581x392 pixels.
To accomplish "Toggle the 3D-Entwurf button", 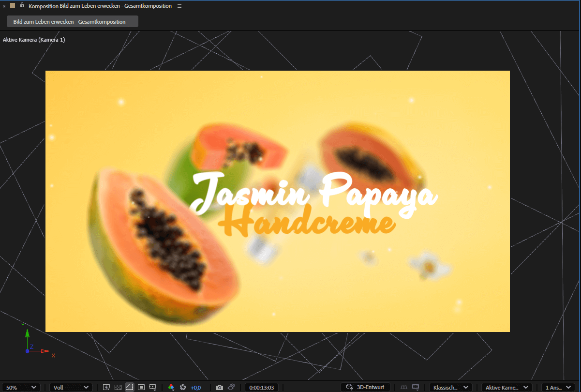I will coord(365,387).
